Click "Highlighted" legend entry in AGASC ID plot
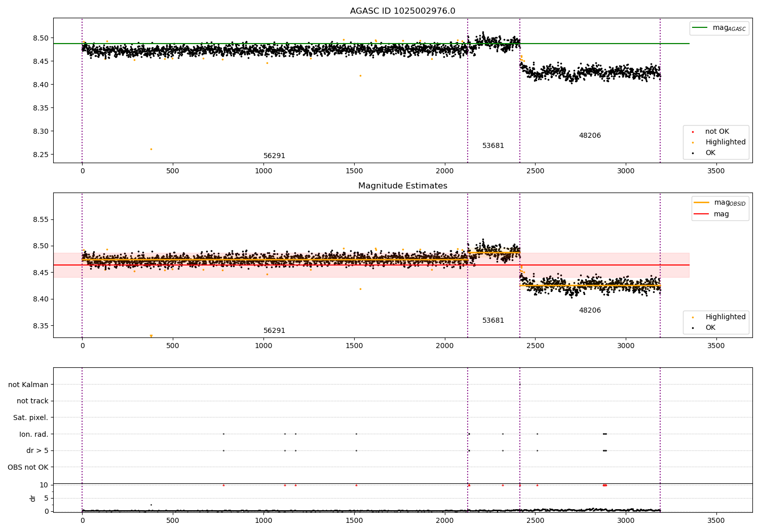Screen dimensions: 760x532 [x=726, y=142]
